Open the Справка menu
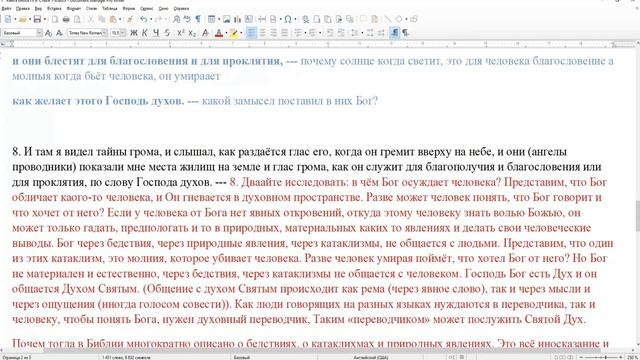The image size is (640, 360). (181, 8)
